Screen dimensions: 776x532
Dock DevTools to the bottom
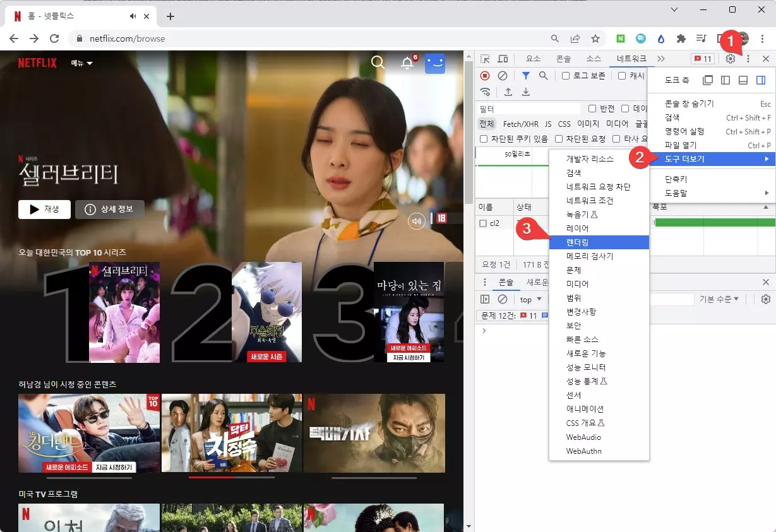tap(743, 80)
